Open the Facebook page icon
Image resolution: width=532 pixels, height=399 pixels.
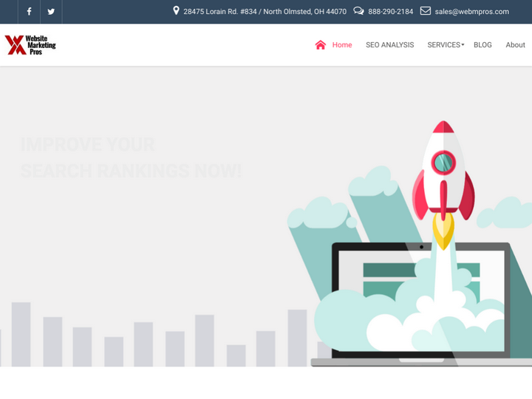(x=29, y=12)
